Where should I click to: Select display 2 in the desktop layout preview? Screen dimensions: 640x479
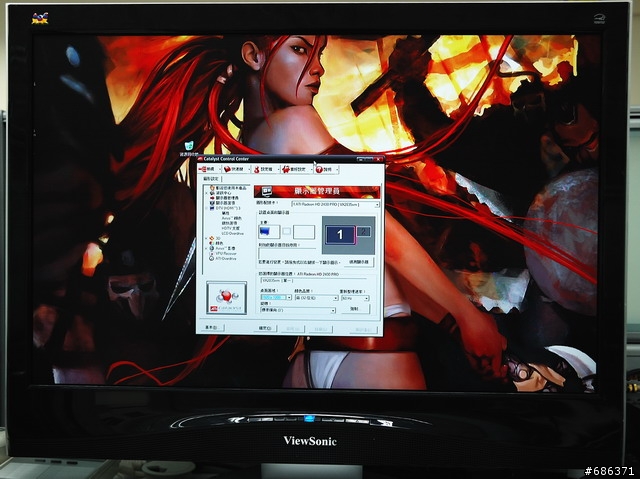[363, 232]
